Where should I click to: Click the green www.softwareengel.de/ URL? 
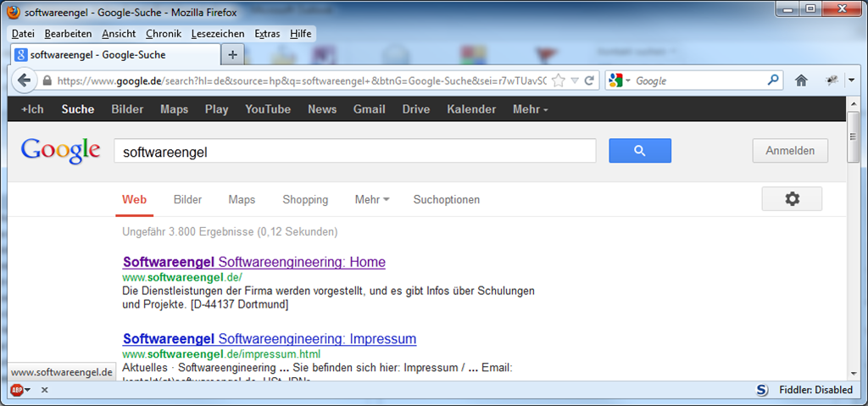click(x=182, y=277)
